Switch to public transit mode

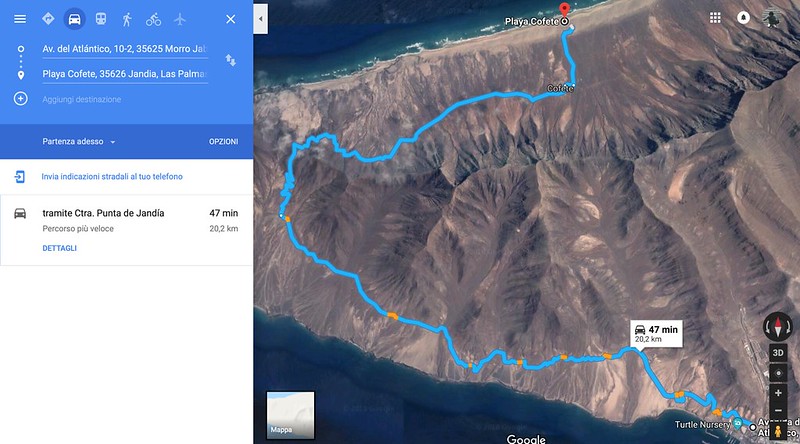coord(101,19)
